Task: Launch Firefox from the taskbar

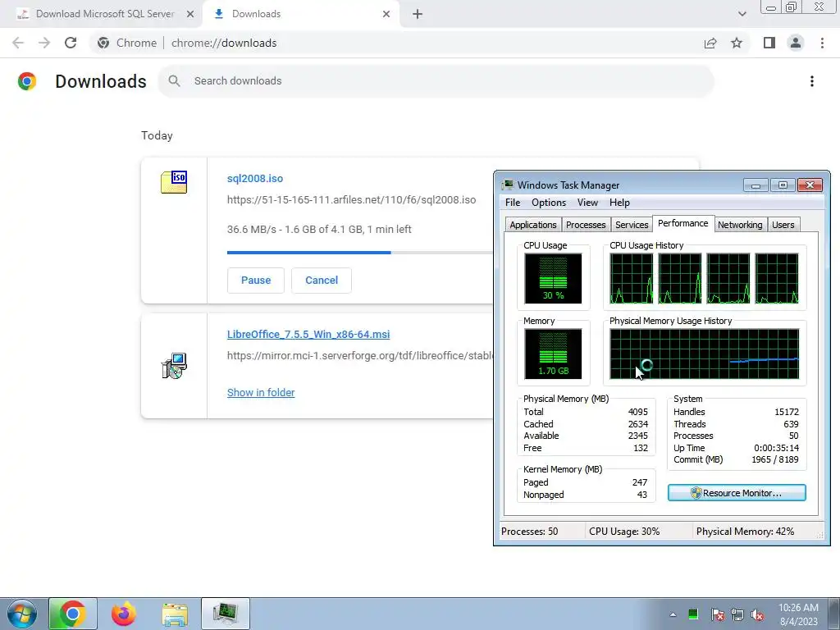Action: [124, 614]
